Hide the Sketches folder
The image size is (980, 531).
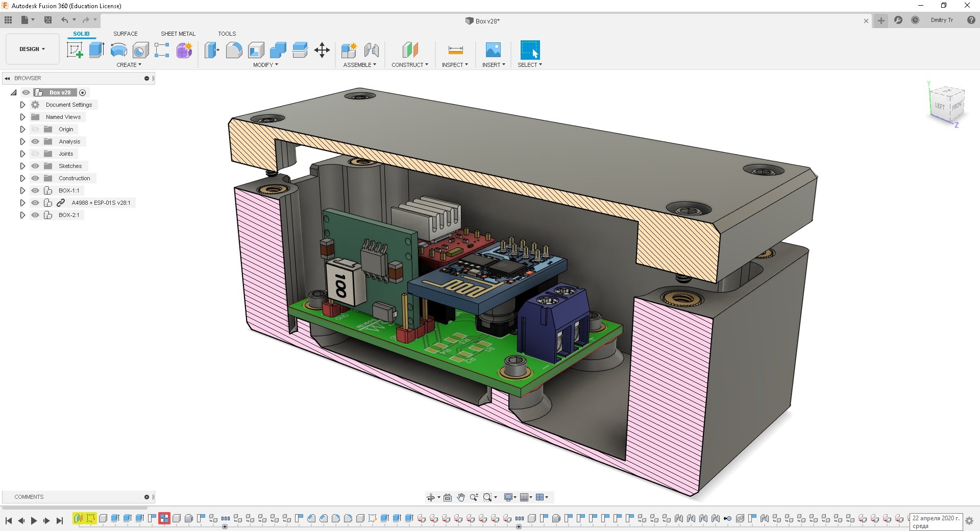tap(35, 166)
